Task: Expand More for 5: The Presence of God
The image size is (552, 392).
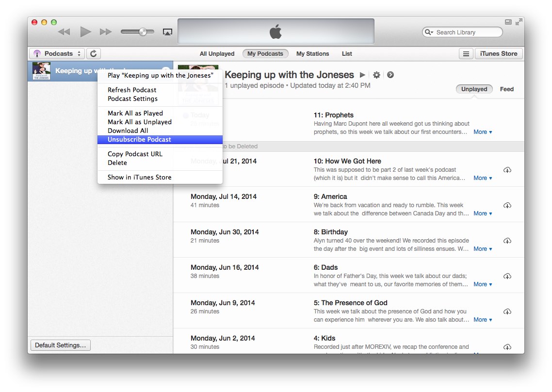Action: point(483,319)
